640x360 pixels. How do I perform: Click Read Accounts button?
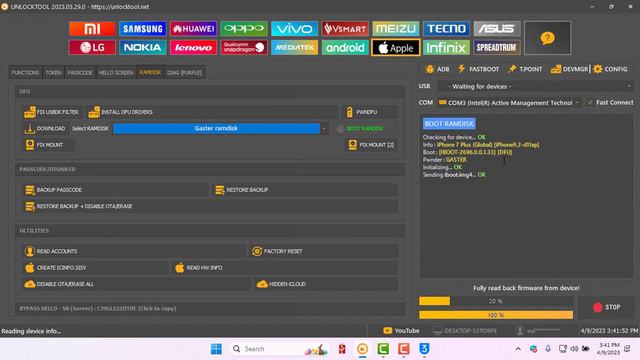134,251
